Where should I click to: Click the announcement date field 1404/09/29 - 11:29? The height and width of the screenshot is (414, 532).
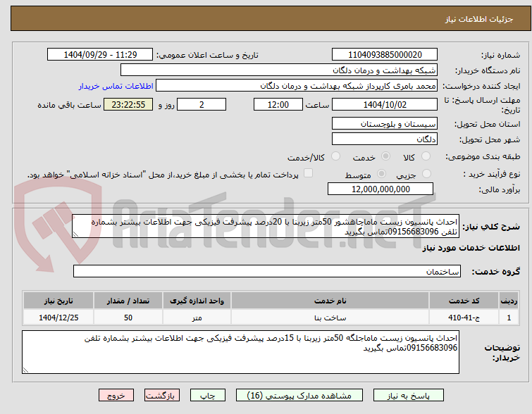click(100, 55)
